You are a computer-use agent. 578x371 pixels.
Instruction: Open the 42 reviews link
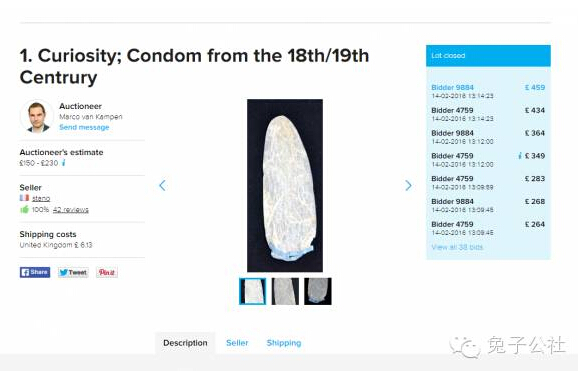click(x=71, y=210)
